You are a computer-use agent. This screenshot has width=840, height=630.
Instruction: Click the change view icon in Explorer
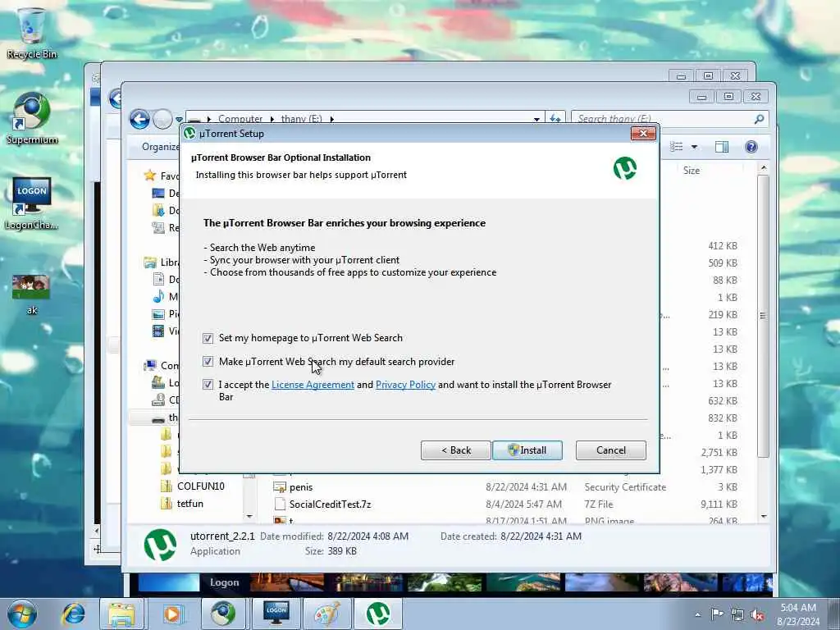pyautogui.click(x=677, y=147)
